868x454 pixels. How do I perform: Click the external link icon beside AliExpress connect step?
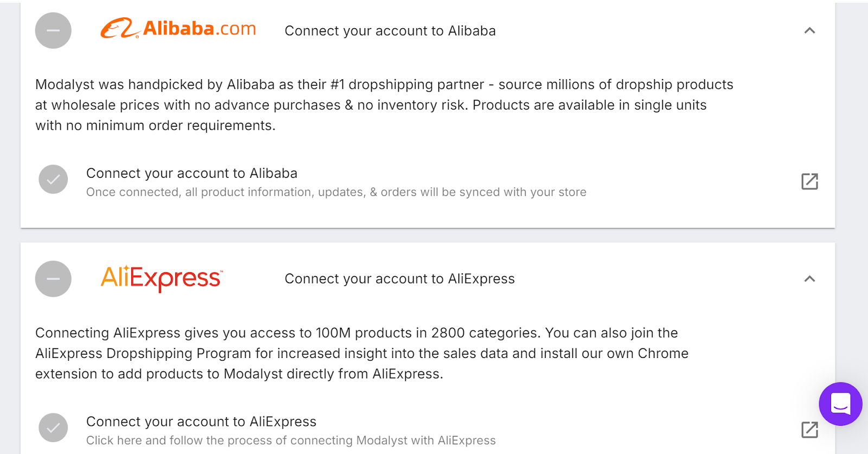point(809,430)
